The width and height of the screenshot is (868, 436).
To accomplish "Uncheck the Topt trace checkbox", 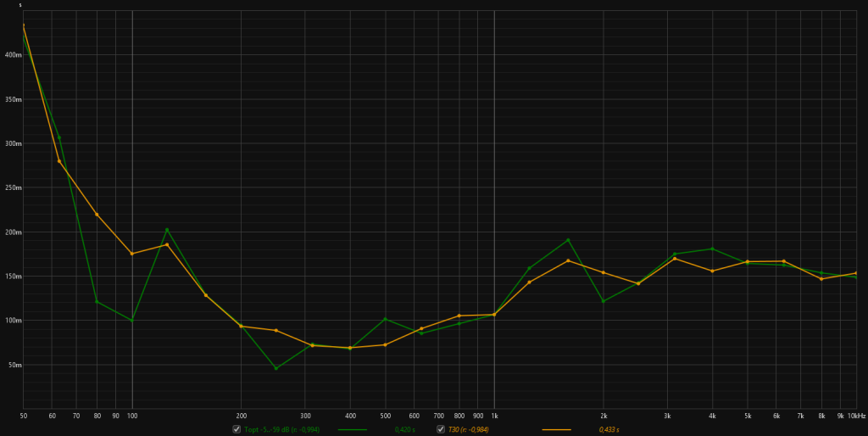I will pyautogui.click(x=237, y=430).
